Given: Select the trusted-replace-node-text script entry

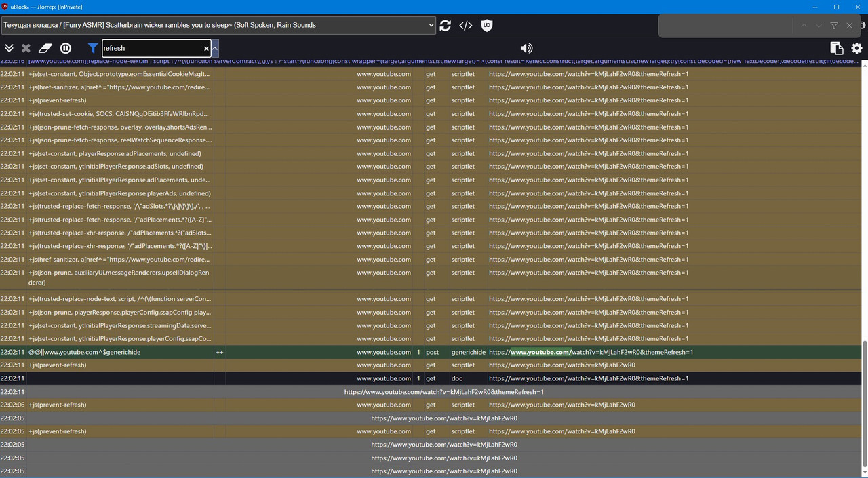Looking at the screenshot, I should tap(430, 299).
